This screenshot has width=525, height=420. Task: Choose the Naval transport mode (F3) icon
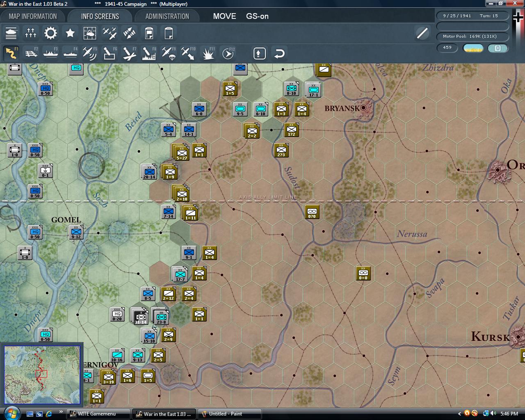coord(50,53)
